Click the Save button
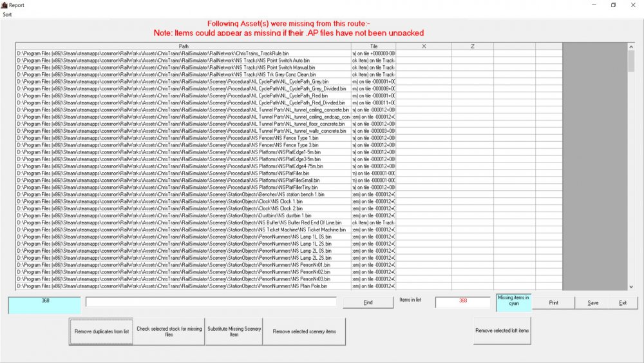The height and width of the screenshot is (363, 644). pyautogui.click(x=592, y=302)
